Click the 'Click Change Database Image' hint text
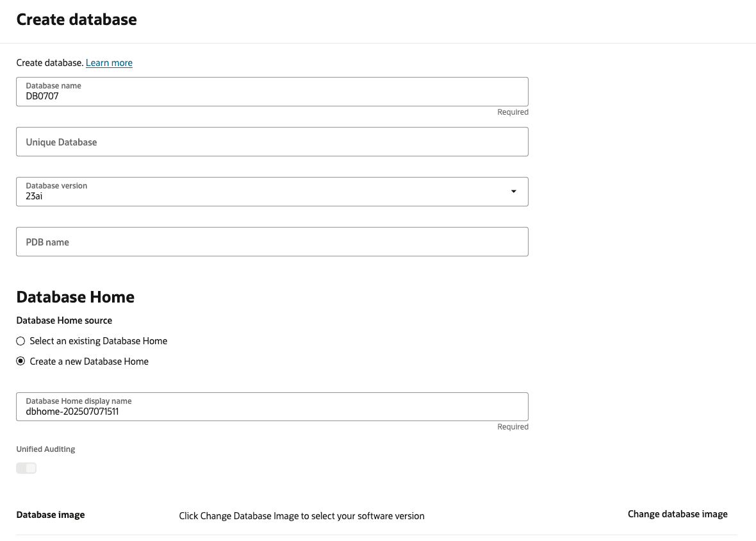 302,516
